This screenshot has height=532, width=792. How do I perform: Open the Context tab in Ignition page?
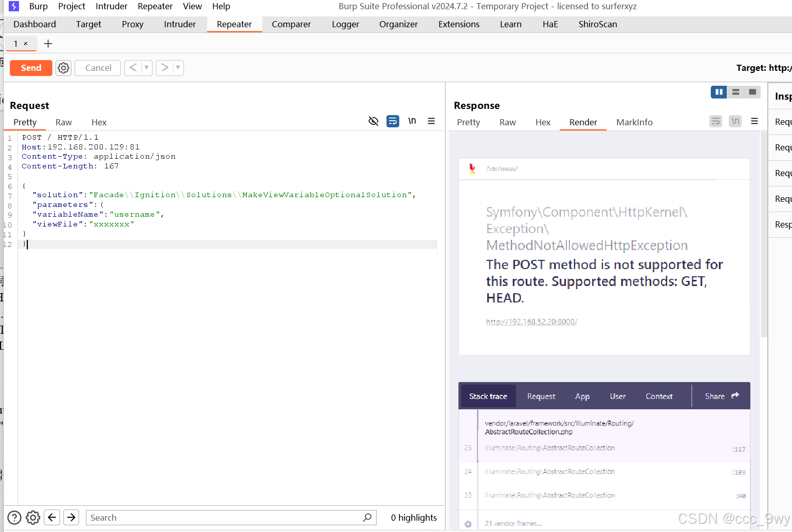659,396
